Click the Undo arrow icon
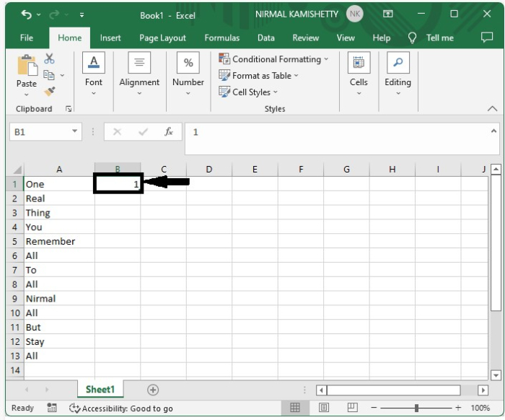Screen dimensions: 505x420 [27, 14]
